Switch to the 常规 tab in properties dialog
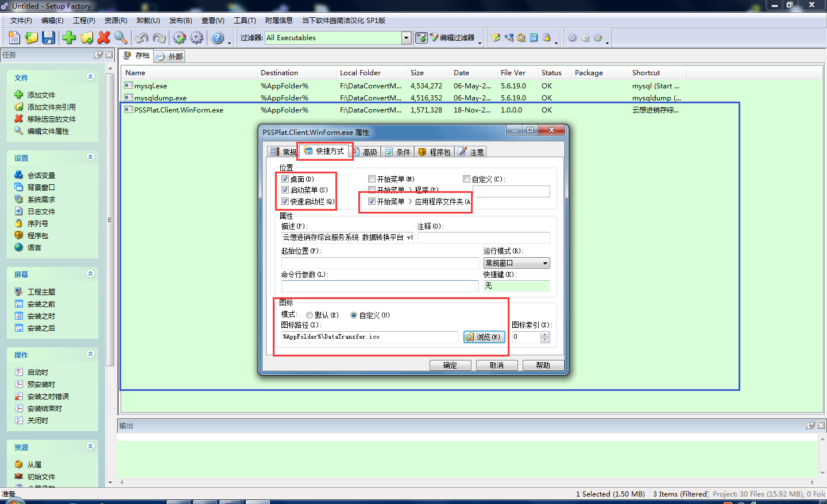This screenshot has height=504, width=827. point(284,152)
